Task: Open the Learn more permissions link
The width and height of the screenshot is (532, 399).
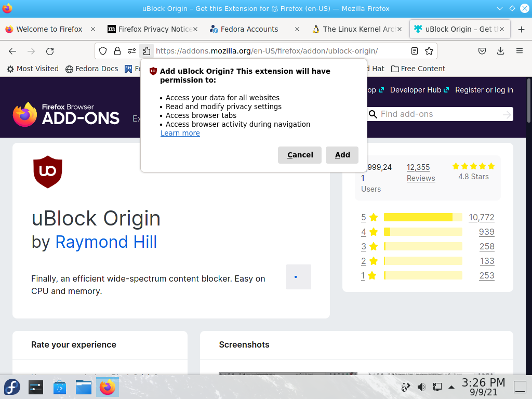Action: pos(180,134)
